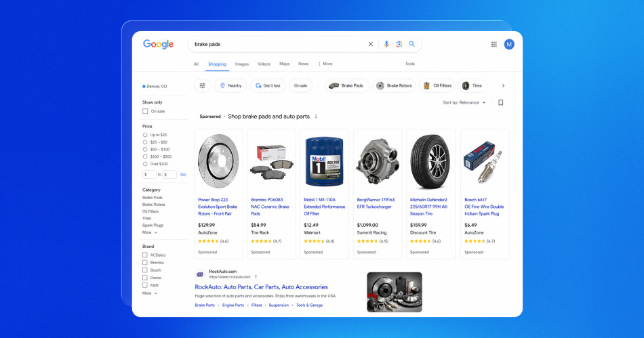Open the Sort by Relevance dropdown
Viewport: 644px width, 338px height.
(464, 102)
